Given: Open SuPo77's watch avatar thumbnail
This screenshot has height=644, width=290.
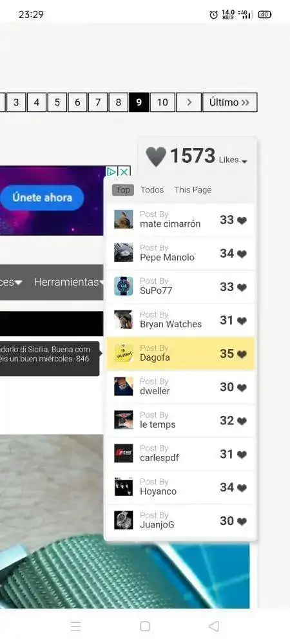Looking at the screenshot, I should pyautogui.click(x=124, y=287).
